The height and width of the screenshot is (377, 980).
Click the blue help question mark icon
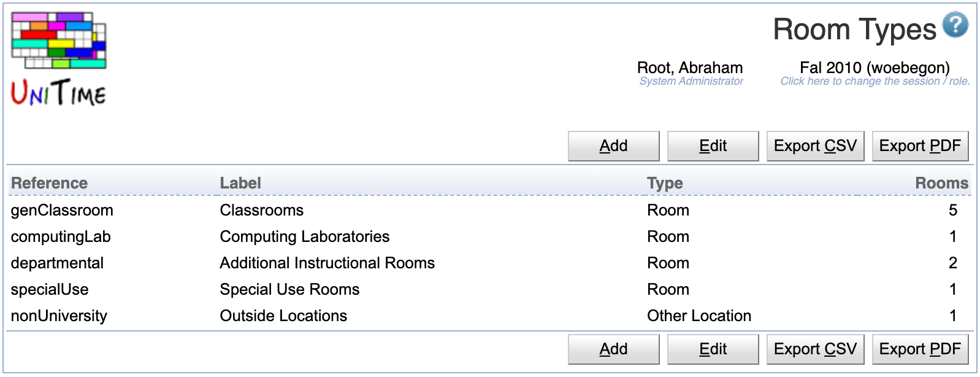(x=955, y=26)
